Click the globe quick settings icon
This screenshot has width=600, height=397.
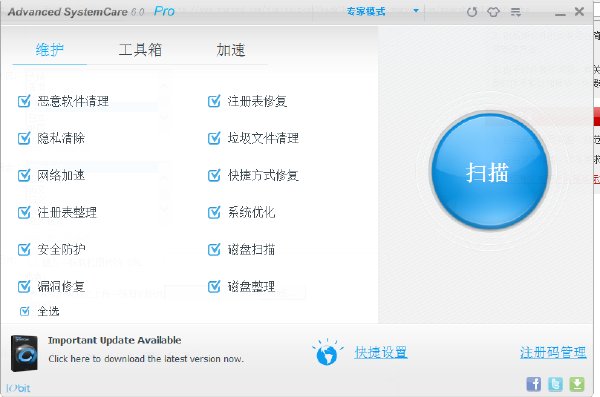327,353
